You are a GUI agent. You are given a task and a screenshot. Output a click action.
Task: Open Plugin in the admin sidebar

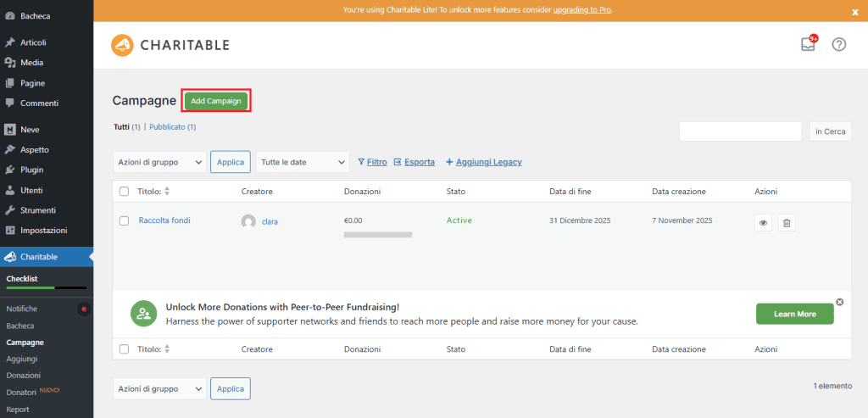(x=32, y=170)
